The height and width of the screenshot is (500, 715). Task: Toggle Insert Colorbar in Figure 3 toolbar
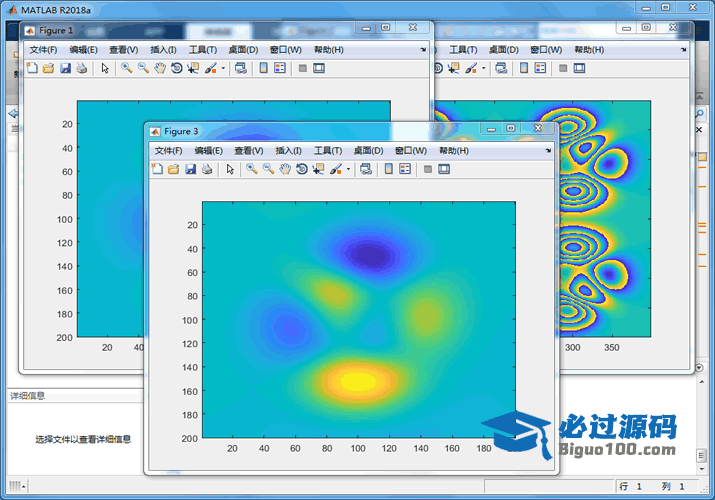click(388, 169)
